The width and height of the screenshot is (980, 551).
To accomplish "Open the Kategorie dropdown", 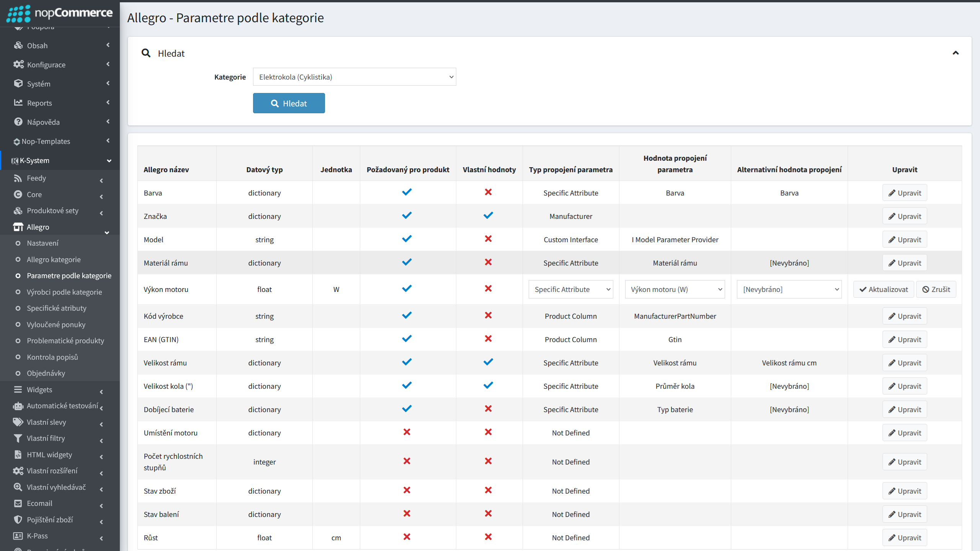I will click(354, 77).
